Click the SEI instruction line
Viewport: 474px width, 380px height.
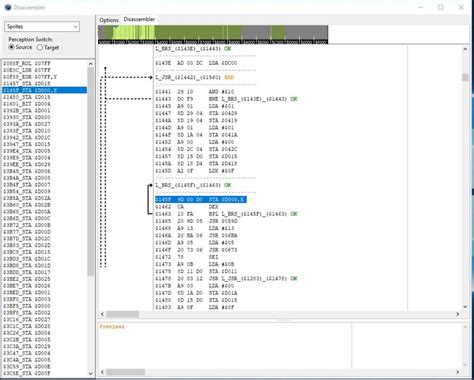click(187, 257)
